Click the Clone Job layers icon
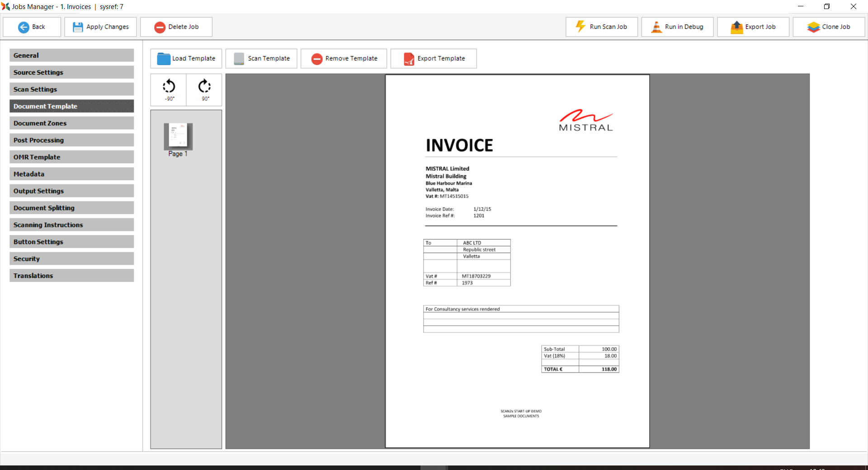 [x=813, y=27]
